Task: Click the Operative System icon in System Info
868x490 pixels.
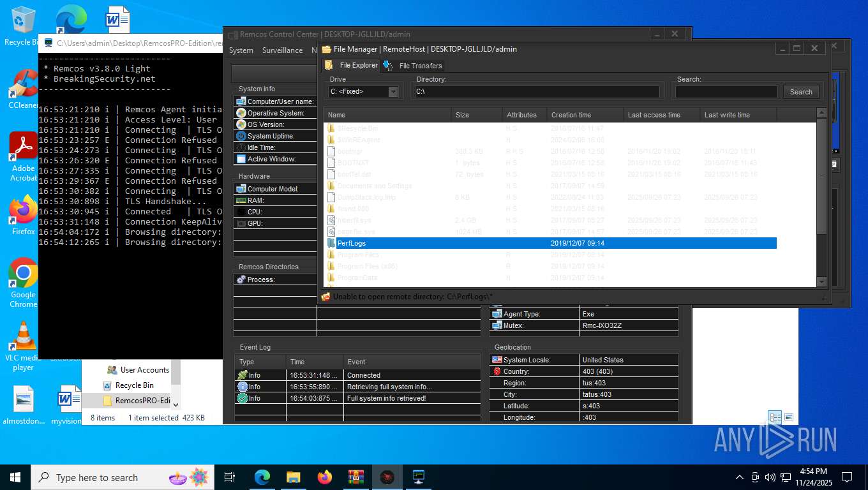Action: 241,113
